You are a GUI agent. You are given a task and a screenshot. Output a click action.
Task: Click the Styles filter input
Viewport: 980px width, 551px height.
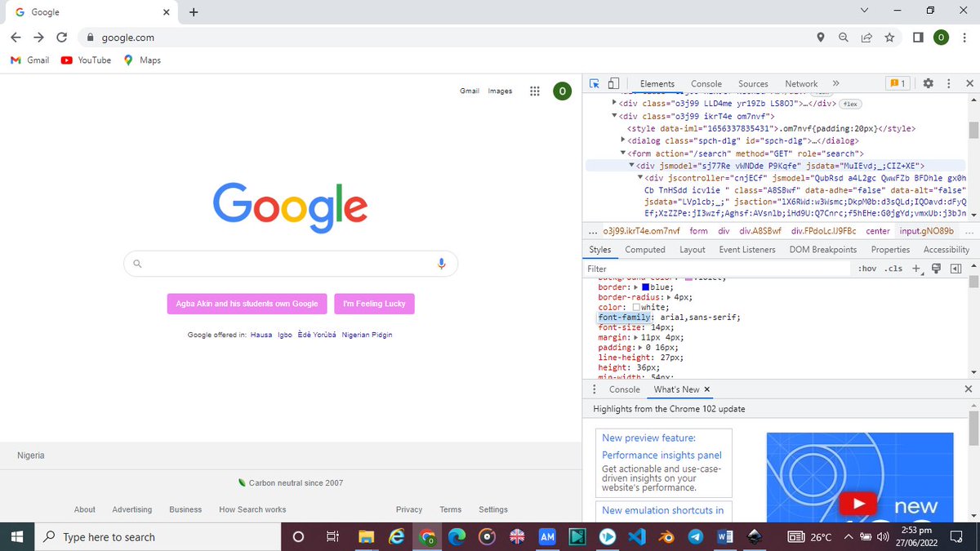(719, 269)
